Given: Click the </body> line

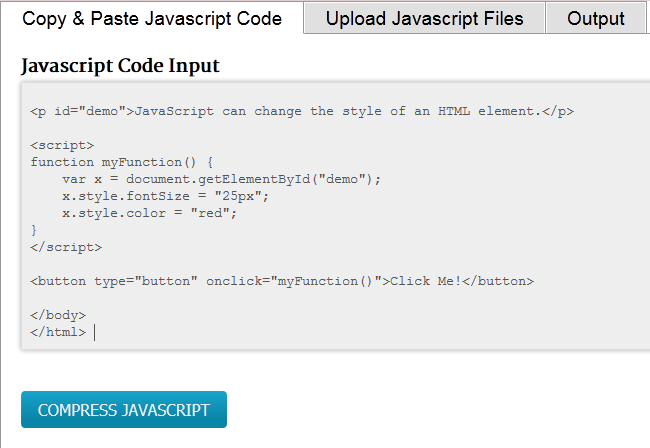Looking at the screenshot, I should tap(58, 315).
